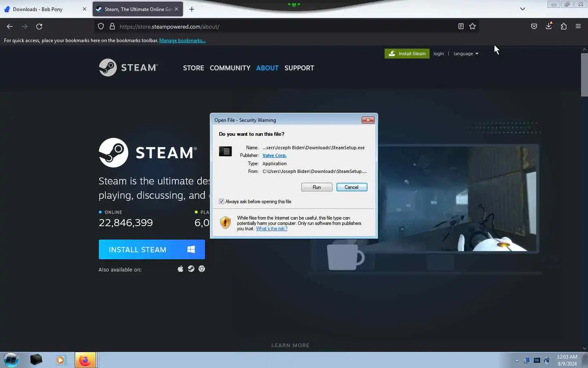Click the tray icon beside clock
This screenshot has width=588, height=368.
[547, 360]
